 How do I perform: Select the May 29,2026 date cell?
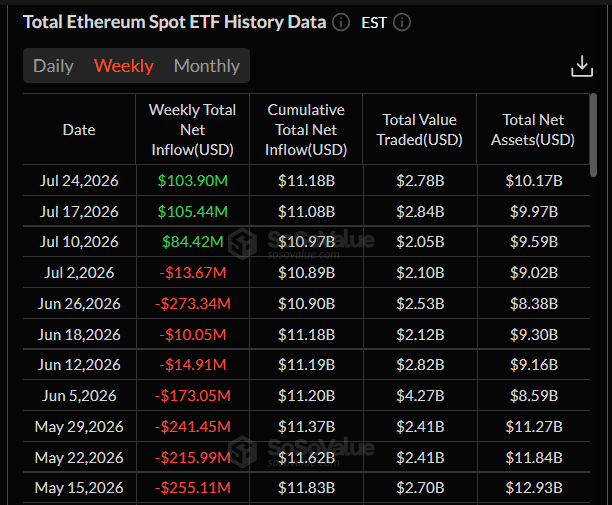pos(79,427)
